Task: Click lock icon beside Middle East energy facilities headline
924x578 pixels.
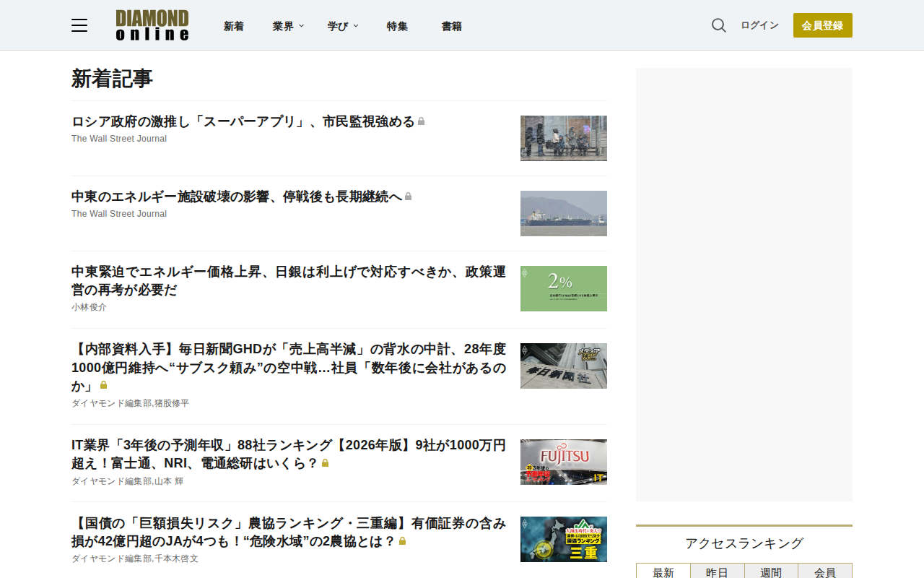Action: [x=409, y=197]
